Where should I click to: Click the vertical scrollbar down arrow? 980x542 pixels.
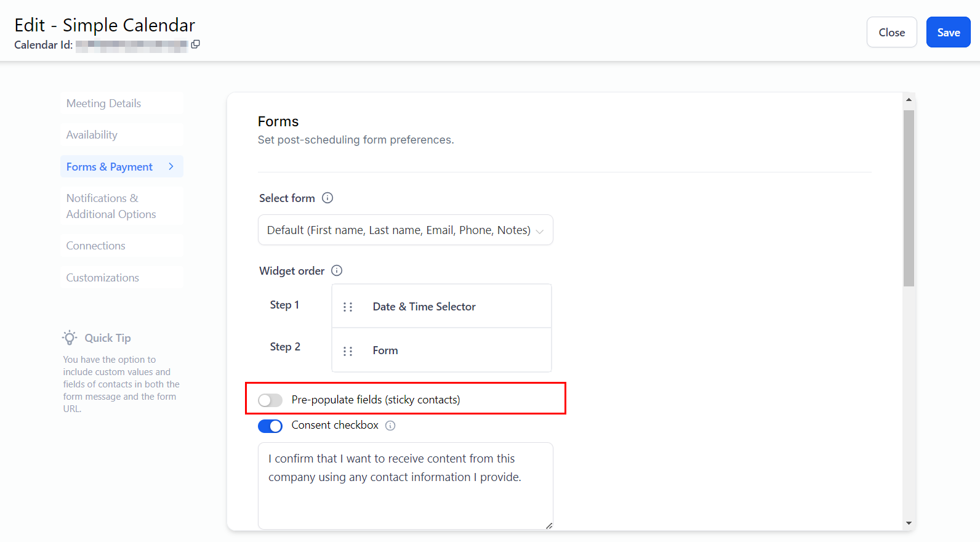pos(909,524)
